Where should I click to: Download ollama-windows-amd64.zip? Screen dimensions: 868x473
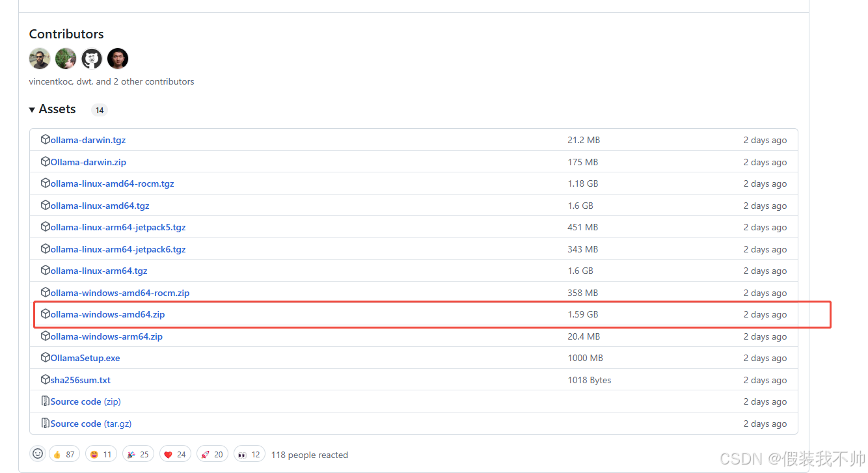(x=108, y=314)
